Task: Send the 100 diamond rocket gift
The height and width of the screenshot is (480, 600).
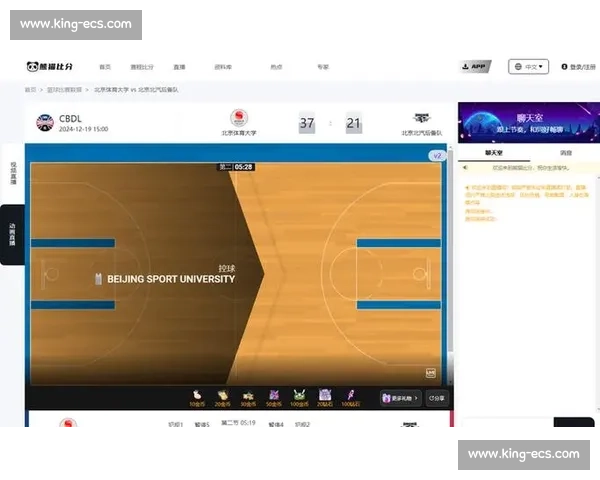Action: tap(351, 396)
